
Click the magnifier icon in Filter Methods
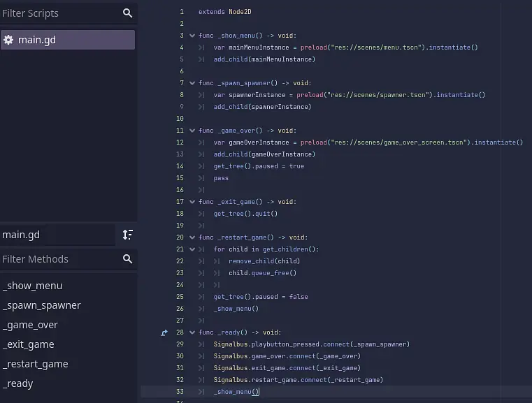pyautogui.click(x=127, y=259)
